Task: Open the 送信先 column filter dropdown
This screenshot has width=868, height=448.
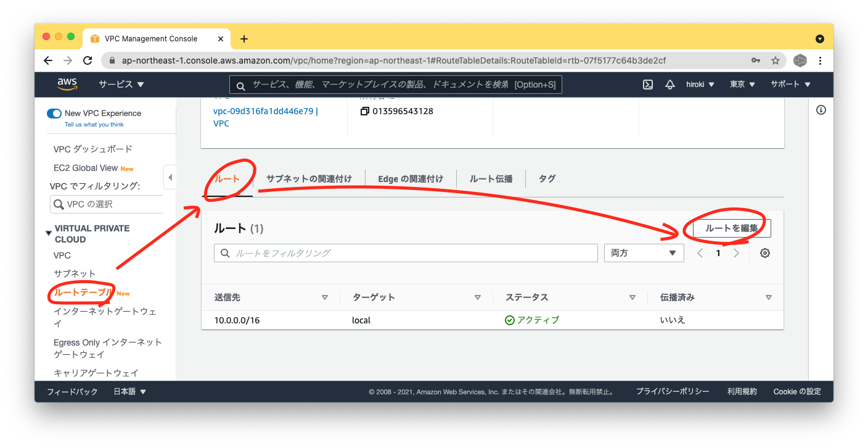Action: (325, 297)
